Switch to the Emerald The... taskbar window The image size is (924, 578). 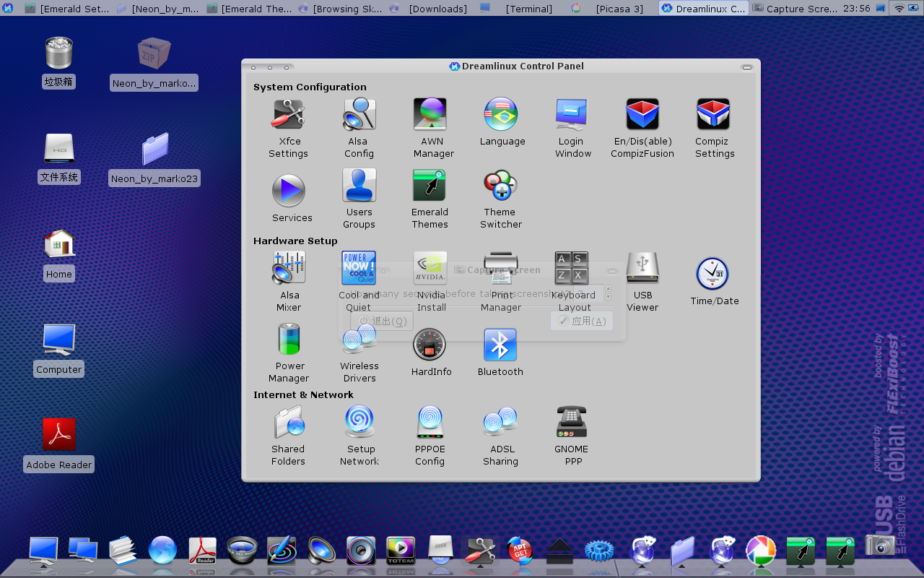(249, 9)
